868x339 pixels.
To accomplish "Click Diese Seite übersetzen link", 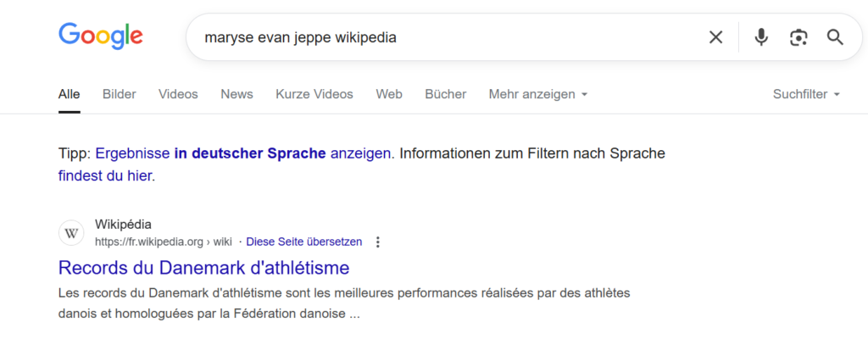I will 304,242.
